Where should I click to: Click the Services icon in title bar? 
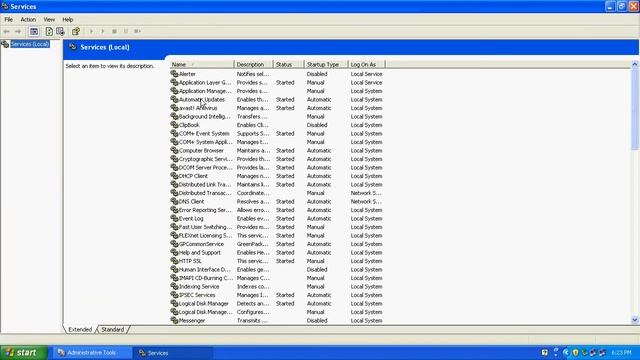[x=5, y=7]
